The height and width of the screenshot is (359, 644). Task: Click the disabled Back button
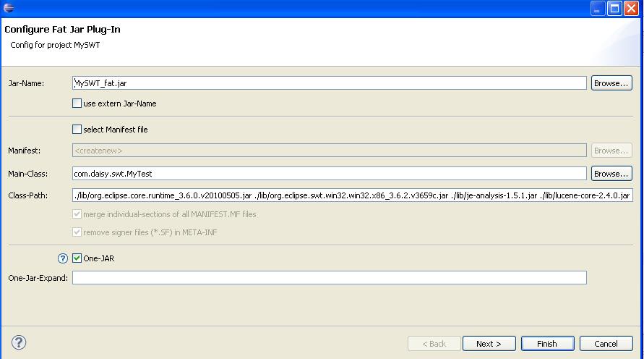(434, 344)
